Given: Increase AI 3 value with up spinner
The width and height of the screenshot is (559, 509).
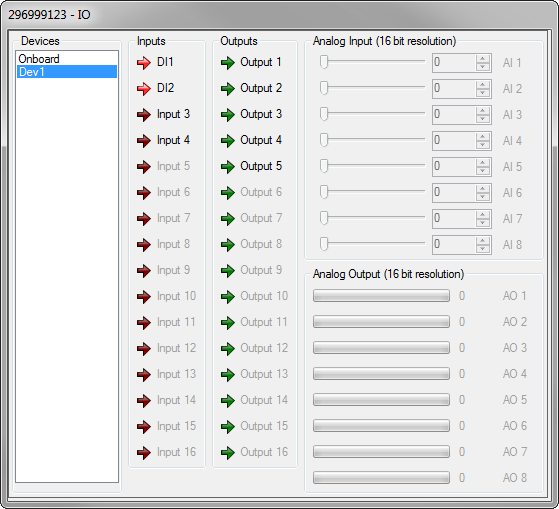Looking at the screenshot, I should pos(483,111).
